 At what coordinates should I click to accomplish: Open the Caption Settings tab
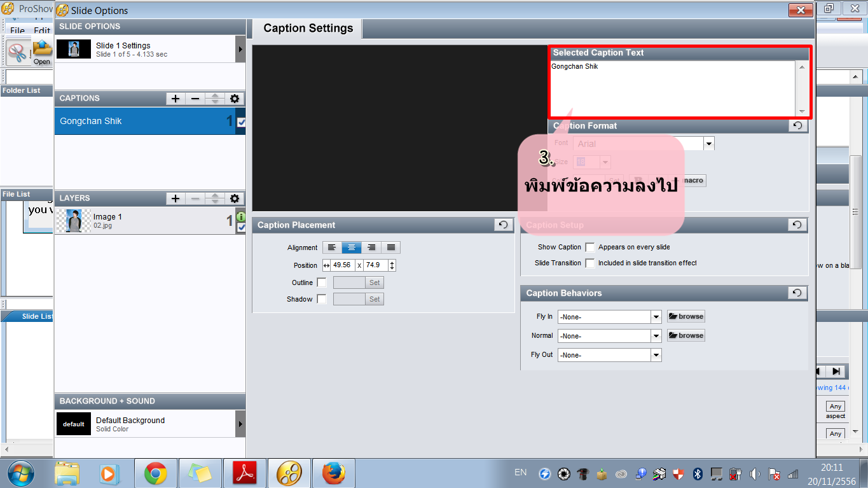[308, 29]
